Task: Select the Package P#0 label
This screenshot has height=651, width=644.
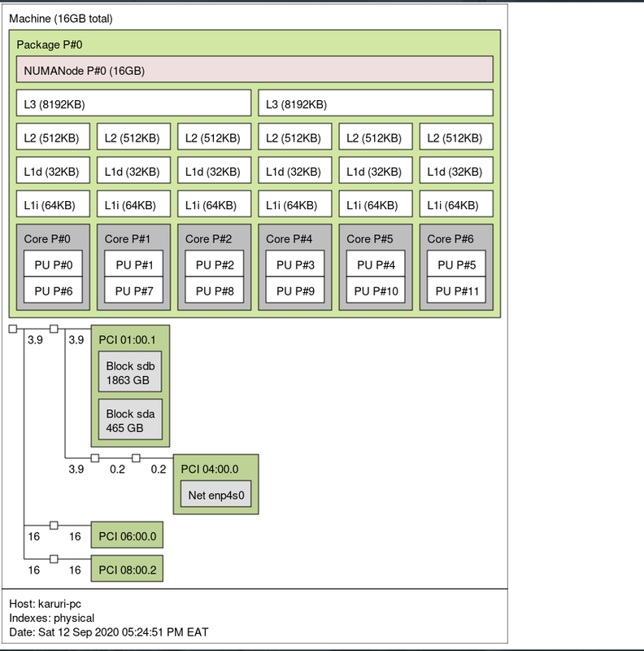Action: [x=50, y=45]
